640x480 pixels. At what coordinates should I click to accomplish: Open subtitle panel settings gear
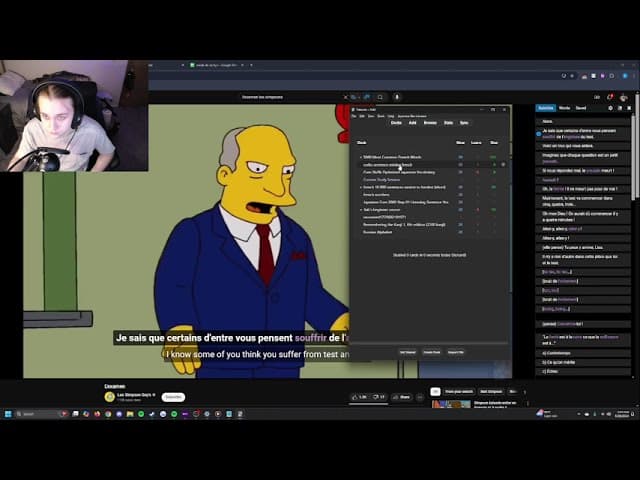click(x=611, y=108)
